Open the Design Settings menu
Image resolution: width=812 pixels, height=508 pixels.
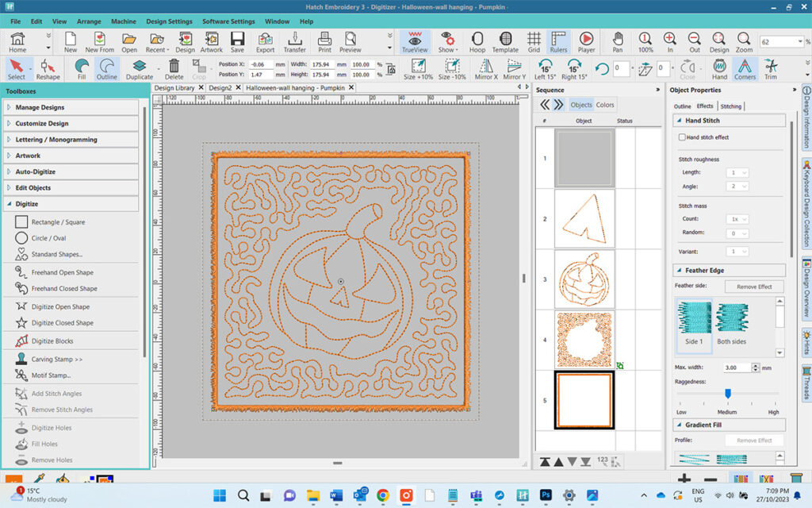click(169, 21)
